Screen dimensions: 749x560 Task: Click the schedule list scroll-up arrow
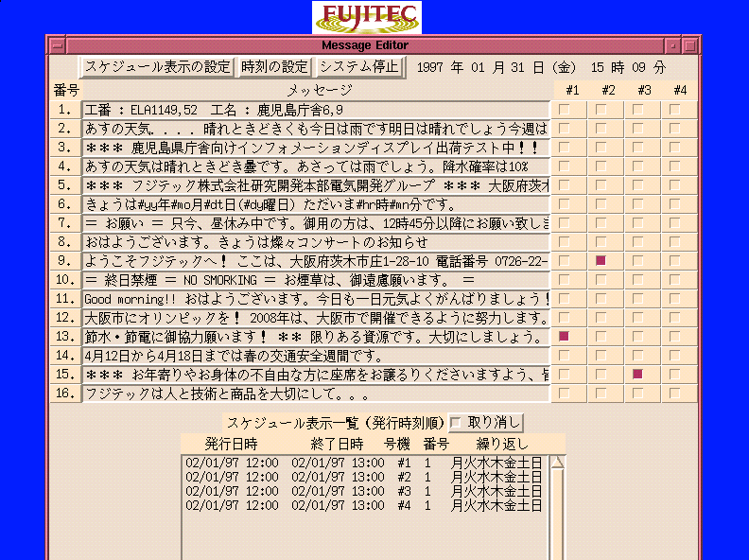point(557,463)
